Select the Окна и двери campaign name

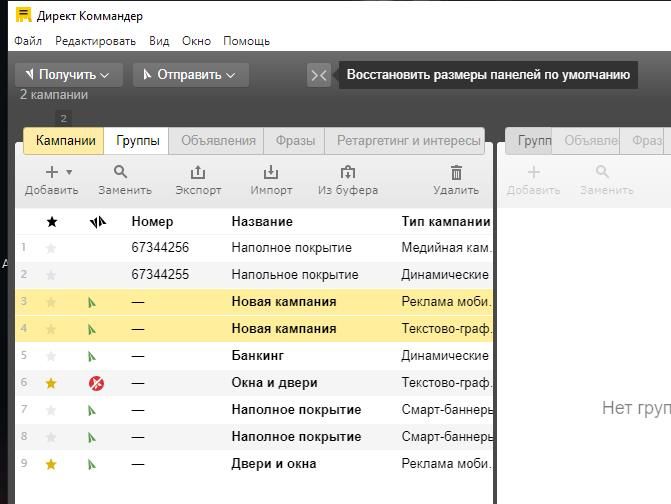(274, 383)
